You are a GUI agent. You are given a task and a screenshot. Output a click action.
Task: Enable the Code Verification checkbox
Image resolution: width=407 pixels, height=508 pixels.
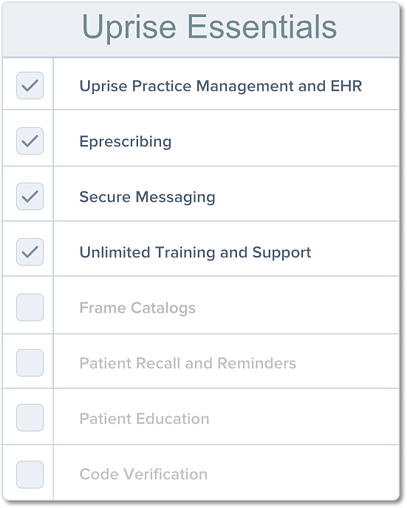(x=30, y=475)
